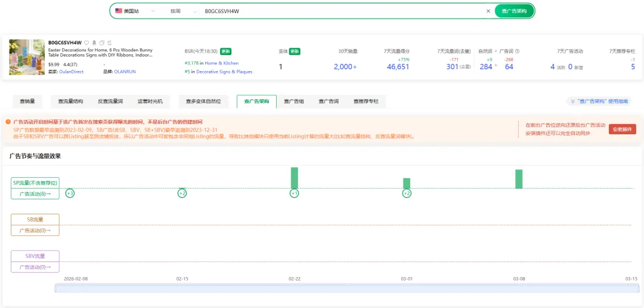This screenshot has height=308, width=644.
Task: Open the 按周 time period dropdown
Action: pyautogui.click(x=181, y=11)
